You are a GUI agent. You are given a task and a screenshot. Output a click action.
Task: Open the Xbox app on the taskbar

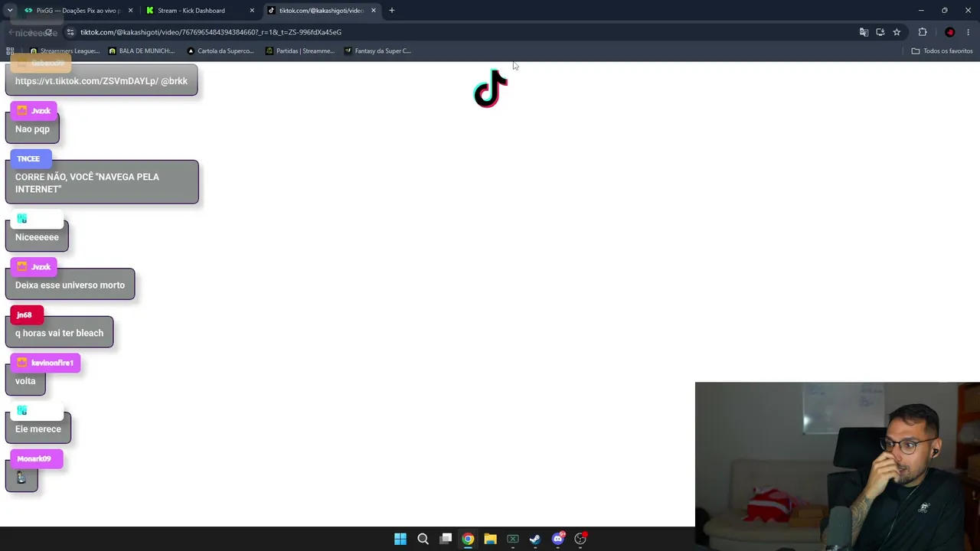click(x=513, y=539)
